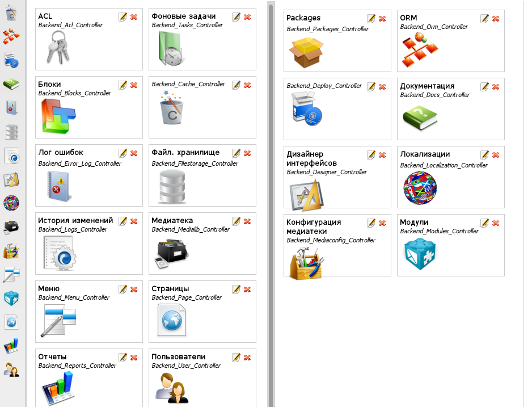Edit the Конфигурация медиатеки card

point(371,223)
